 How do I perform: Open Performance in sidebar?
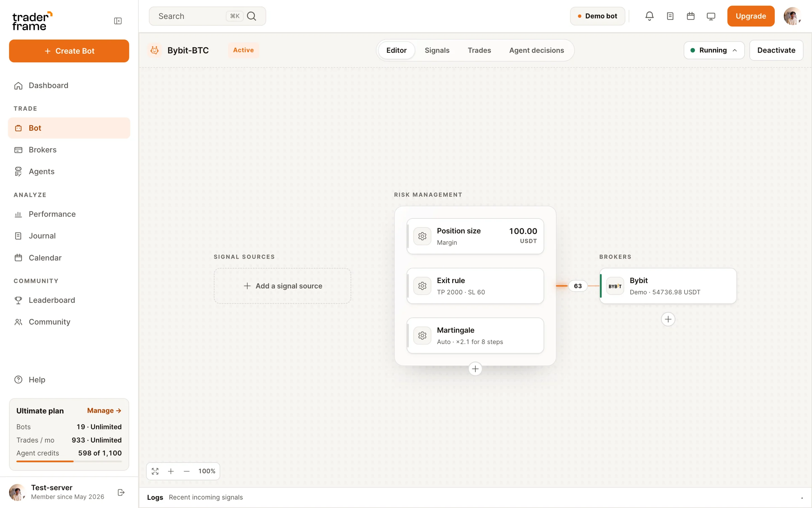coord(69,214)
